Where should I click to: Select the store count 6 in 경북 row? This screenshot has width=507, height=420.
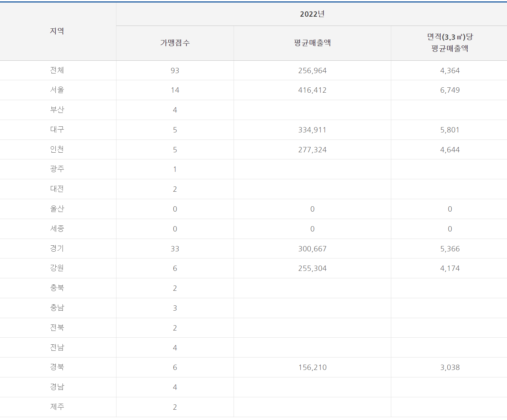point(175,367)
